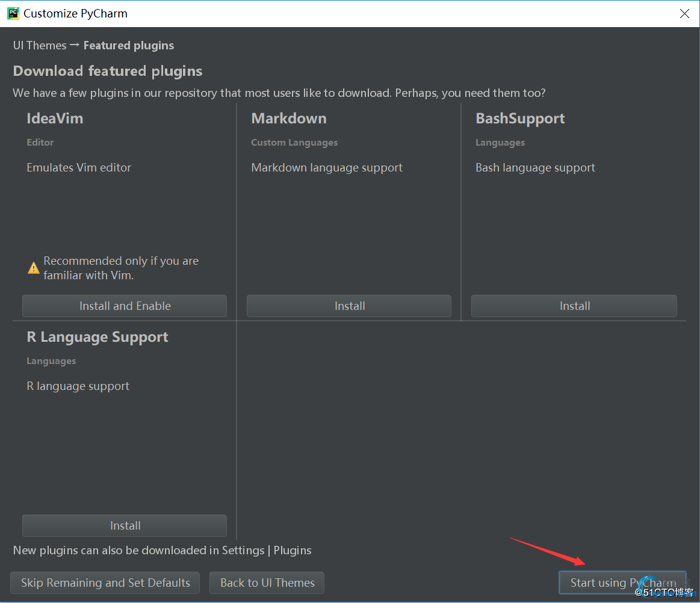
Task: Click 'Languages' label under R Language Support
Action: 51,361
